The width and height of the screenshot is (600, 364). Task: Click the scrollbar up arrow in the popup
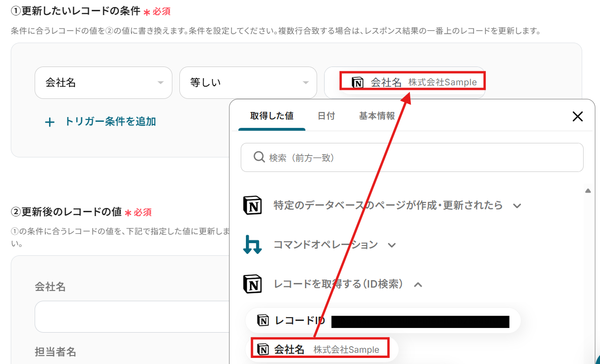(588, 191)
